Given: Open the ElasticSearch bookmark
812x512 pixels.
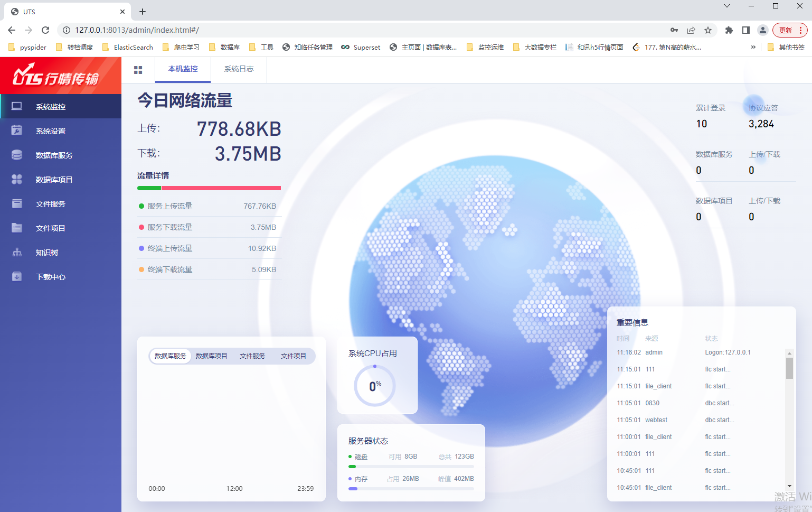Looking at the screenshot, I should [x=128, y=47].
